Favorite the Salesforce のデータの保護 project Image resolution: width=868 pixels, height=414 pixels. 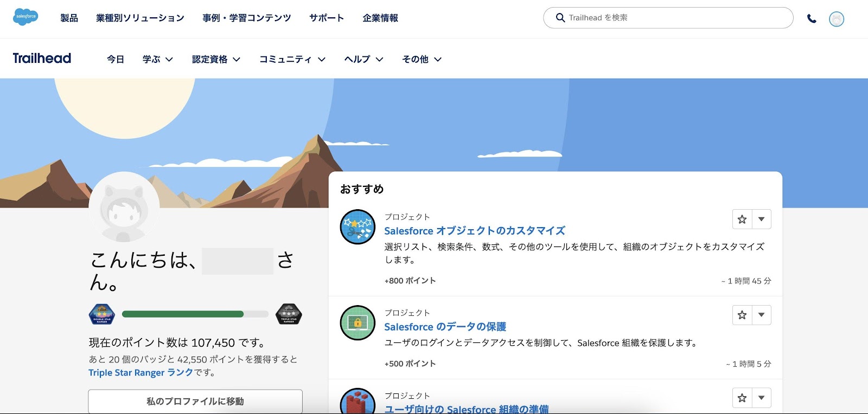tap(742, 315)
